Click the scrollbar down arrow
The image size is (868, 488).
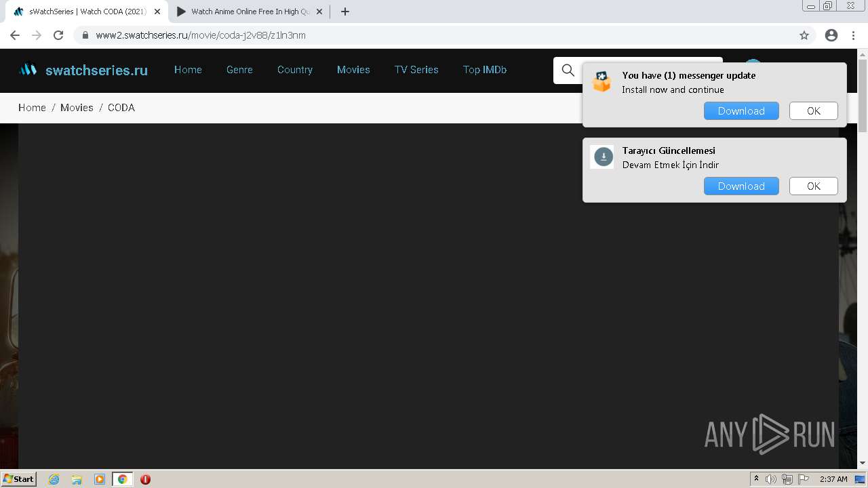(x=863, y=463)
